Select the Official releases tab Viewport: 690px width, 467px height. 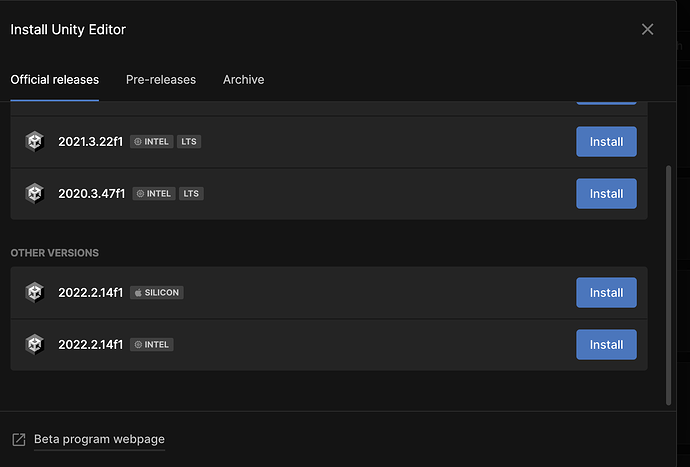coord(55,80)
